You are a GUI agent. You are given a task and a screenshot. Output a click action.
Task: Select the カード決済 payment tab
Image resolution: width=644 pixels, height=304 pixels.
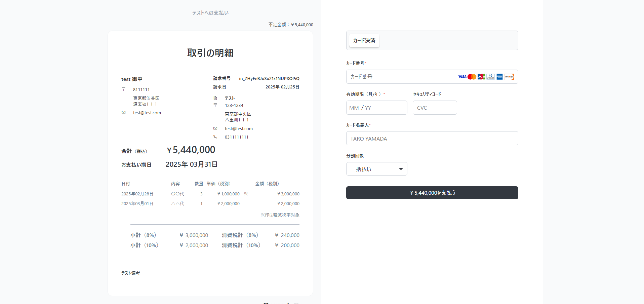[x=364, y=40]
